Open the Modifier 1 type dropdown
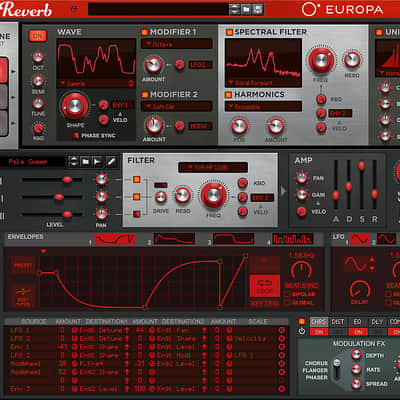400x400 pixels. (x=176, y=44)
